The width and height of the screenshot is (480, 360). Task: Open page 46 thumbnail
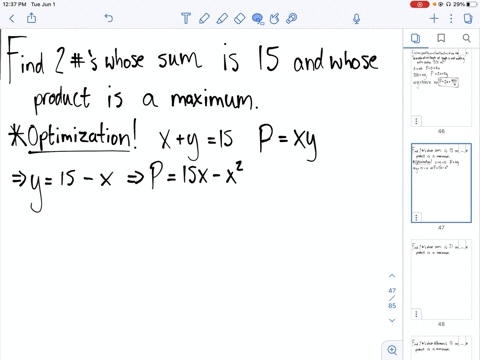click(x=441, y=88)
